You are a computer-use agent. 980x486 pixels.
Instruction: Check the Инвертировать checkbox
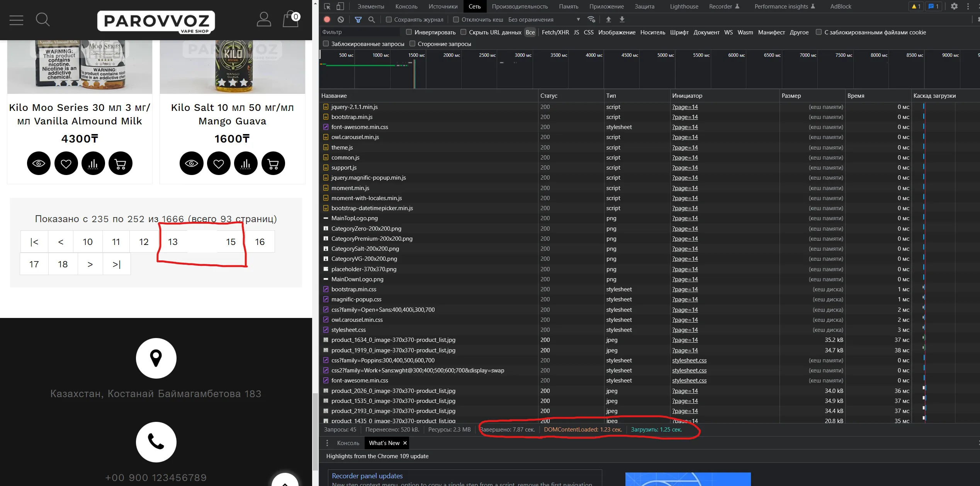[409, 32]
